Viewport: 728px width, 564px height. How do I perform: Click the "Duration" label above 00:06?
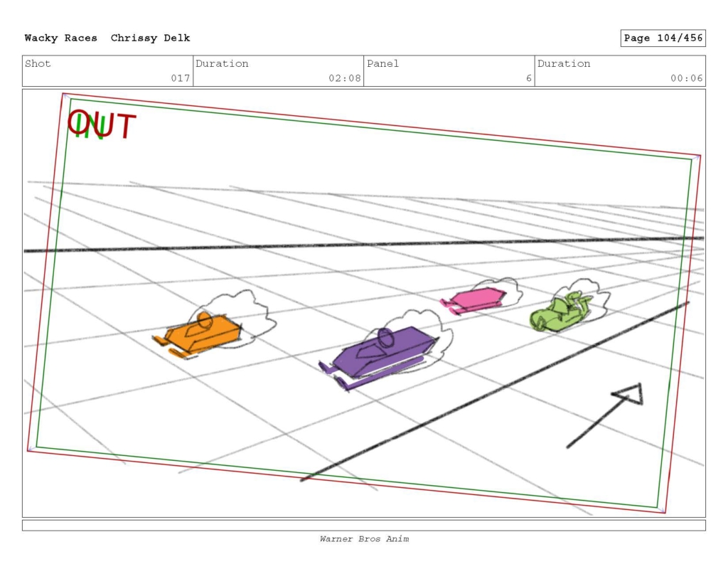click(x=564, y=63)
